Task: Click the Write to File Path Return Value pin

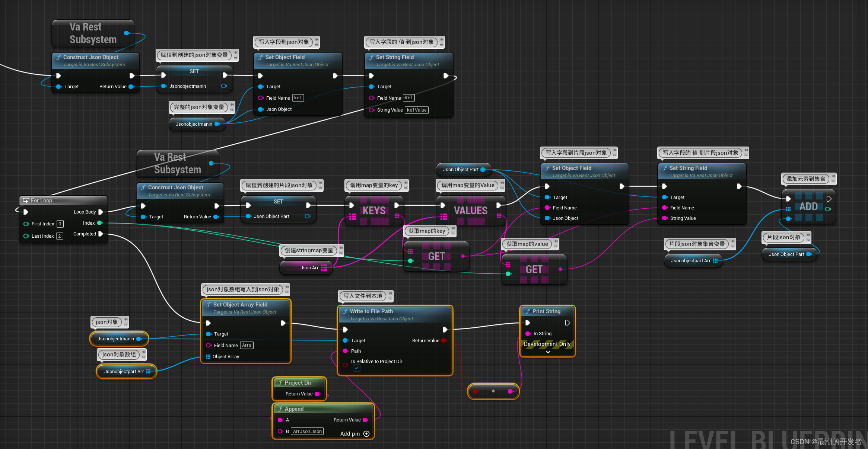Action: [444, 340]
